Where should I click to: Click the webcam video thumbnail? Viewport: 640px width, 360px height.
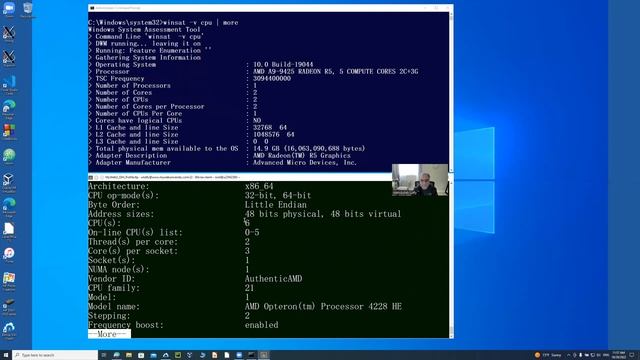[420, 180]
